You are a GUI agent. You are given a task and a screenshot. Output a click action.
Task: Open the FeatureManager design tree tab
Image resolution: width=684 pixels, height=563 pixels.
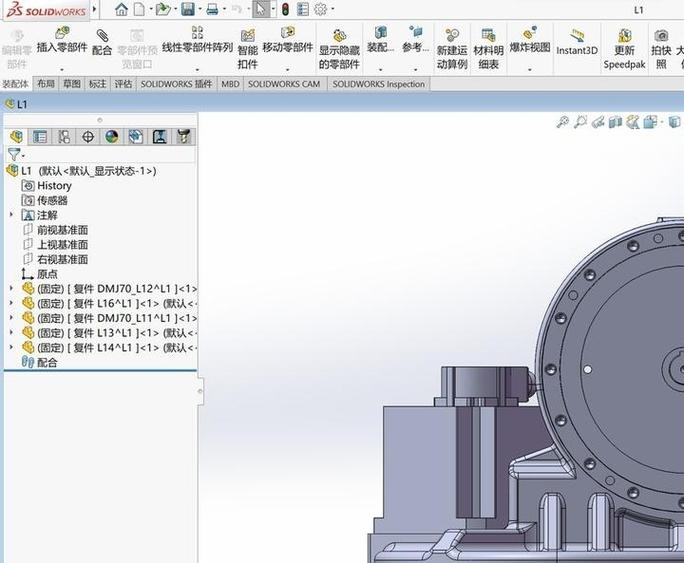16,137
